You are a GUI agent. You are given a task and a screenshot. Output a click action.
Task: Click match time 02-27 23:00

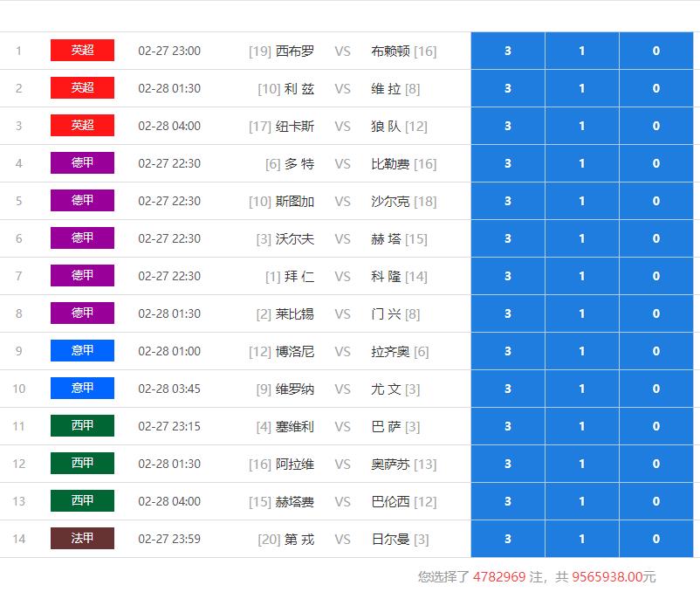[169, 51]
